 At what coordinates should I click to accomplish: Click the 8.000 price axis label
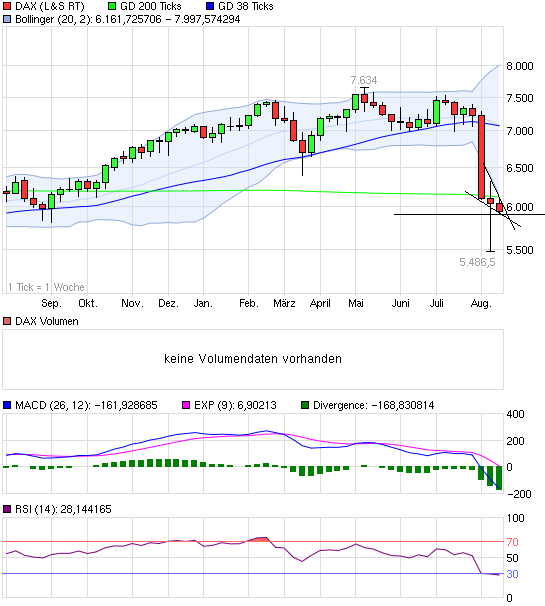point(520,66)
